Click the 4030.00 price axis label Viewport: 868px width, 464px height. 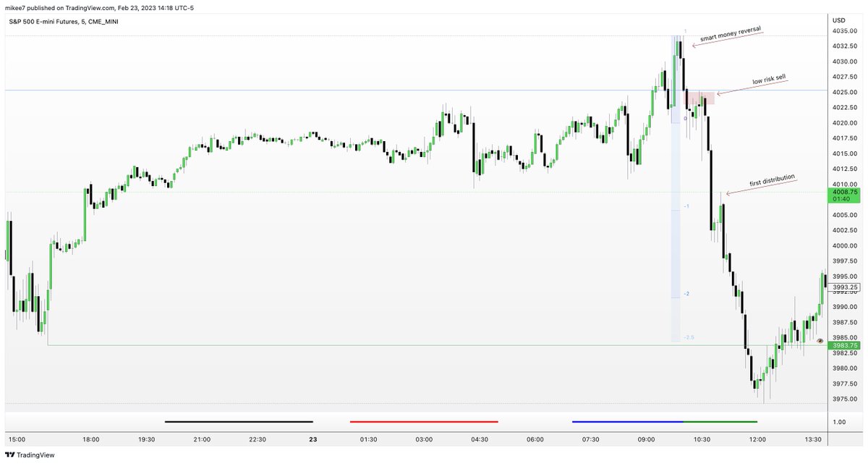[844, 62]
